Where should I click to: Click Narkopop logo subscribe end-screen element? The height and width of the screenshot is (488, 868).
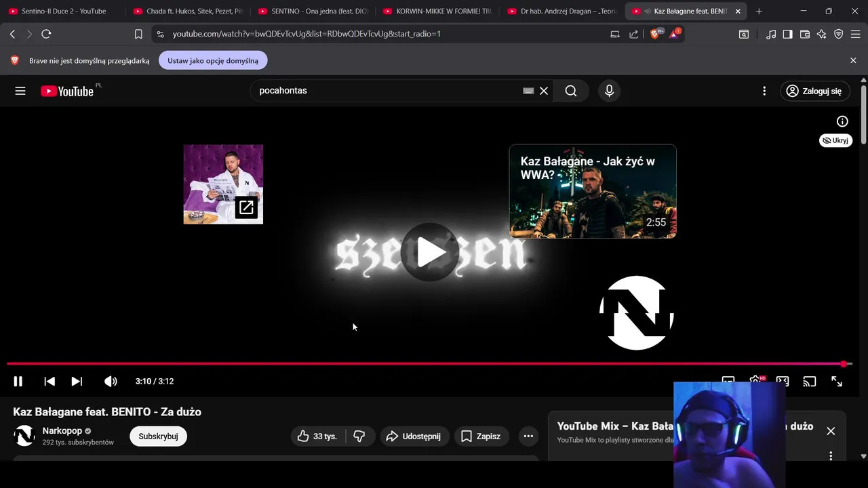[x=636, y=313]
